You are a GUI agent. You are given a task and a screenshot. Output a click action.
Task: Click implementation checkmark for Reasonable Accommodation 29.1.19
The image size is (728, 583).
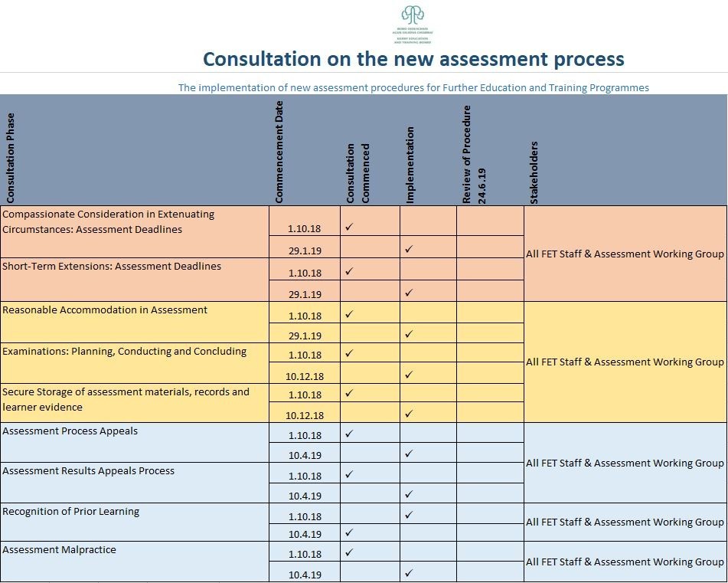click(x=409, y=334)
